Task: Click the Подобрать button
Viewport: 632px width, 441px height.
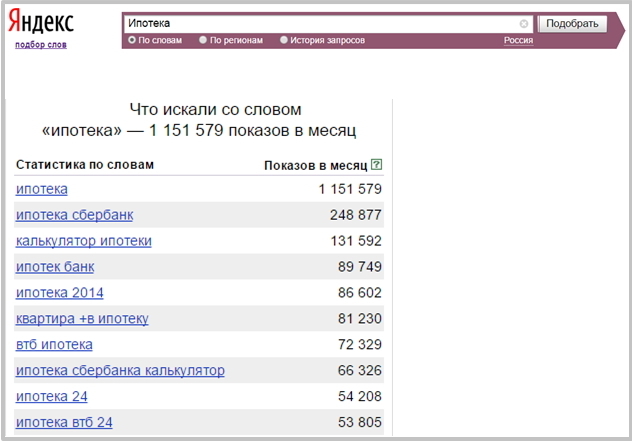Action: [x=572, y=23]
